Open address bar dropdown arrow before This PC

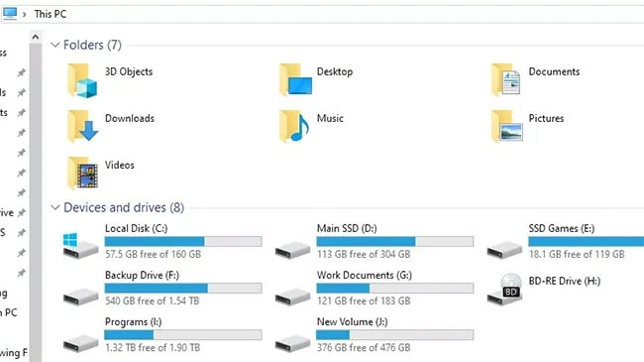tap(25, 15)
